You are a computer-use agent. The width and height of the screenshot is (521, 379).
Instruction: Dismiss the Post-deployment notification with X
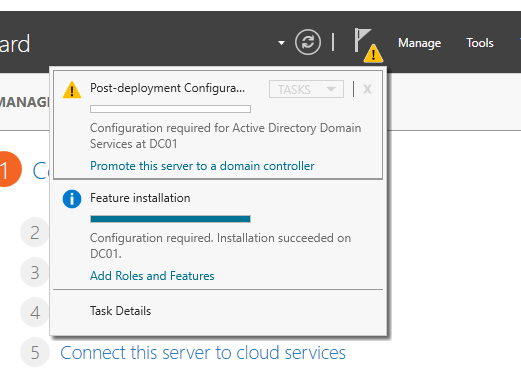click(367, 89)
